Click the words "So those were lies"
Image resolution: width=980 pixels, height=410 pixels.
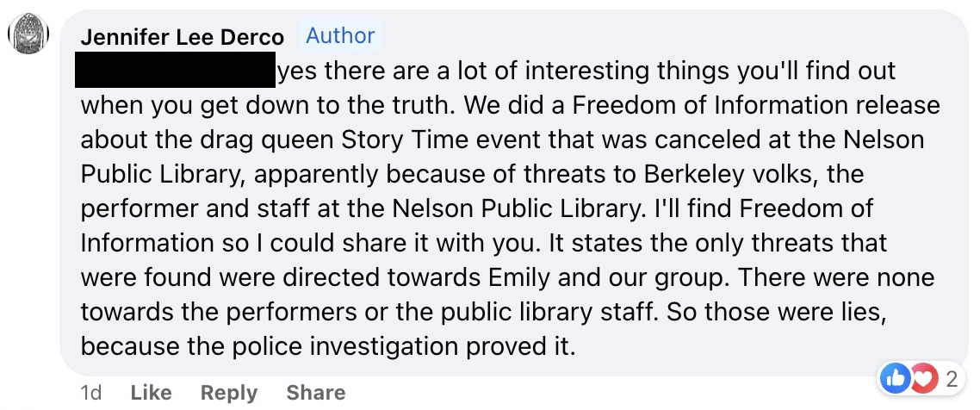776,311
